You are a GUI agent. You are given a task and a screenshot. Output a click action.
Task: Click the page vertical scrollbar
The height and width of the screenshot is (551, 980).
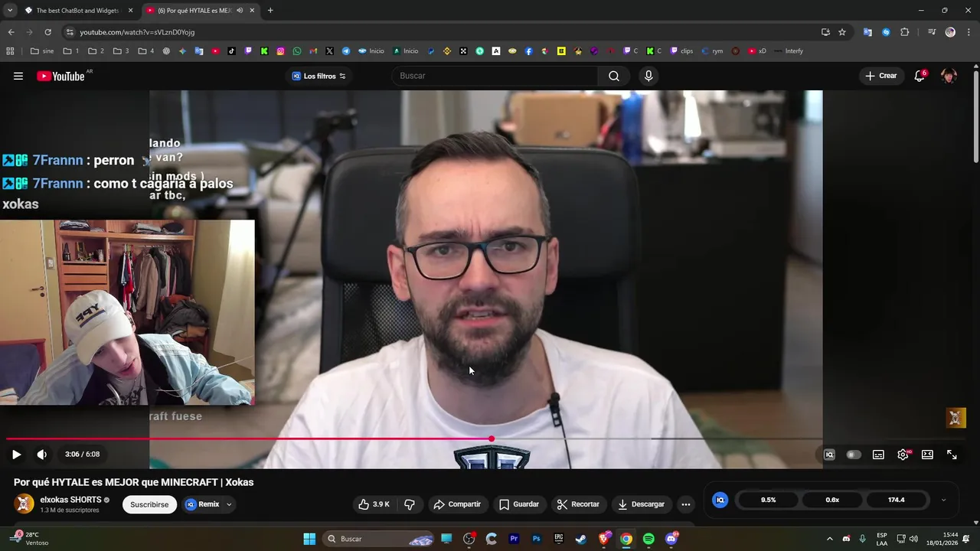click(x=975, y=115)
